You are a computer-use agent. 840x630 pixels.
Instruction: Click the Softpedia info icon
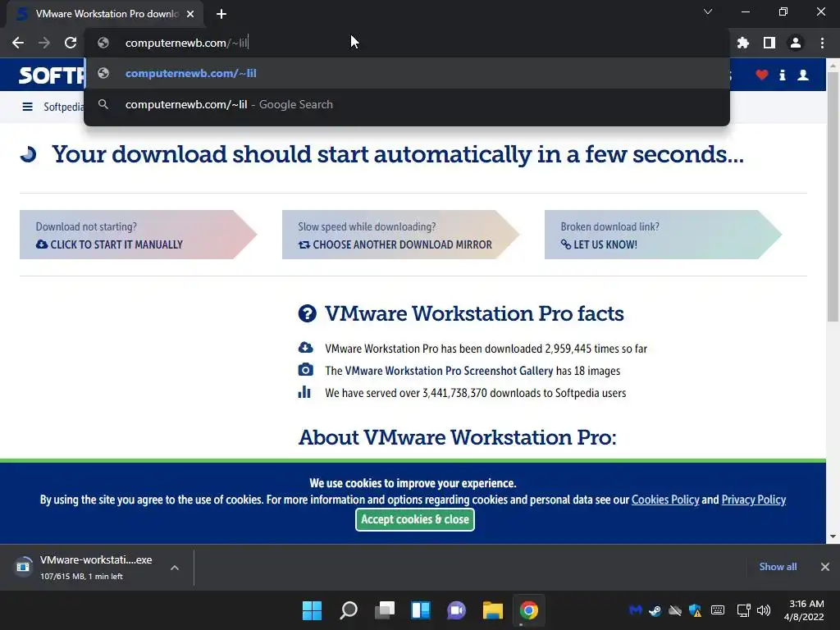pyautogui.click(x=782, y=75)
